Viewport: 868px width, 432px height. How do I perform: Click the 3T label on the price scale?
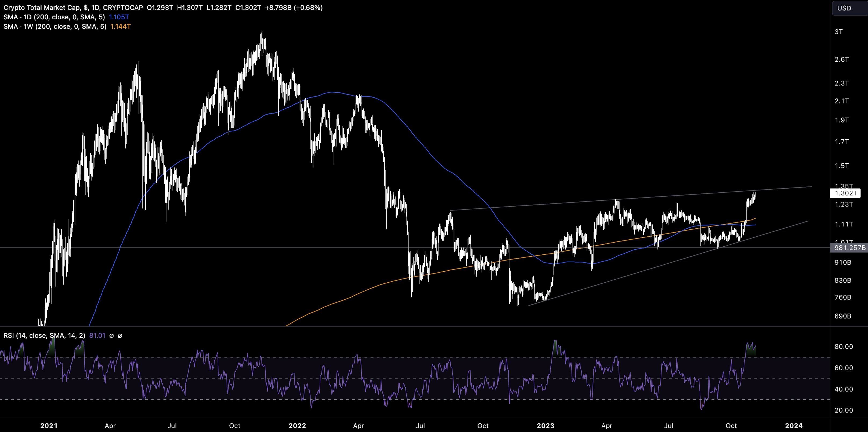coord(839,32)
